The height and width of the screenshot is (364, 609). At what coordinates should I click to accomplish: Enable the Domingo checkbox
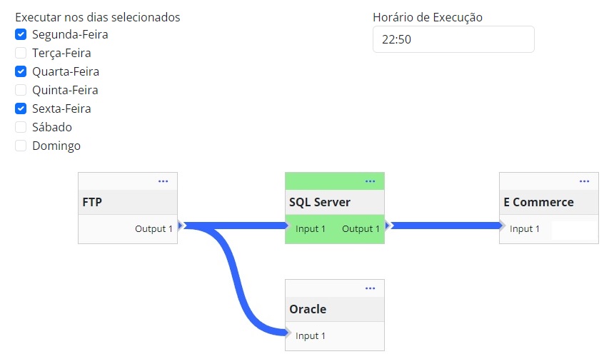tap(21, 146)
